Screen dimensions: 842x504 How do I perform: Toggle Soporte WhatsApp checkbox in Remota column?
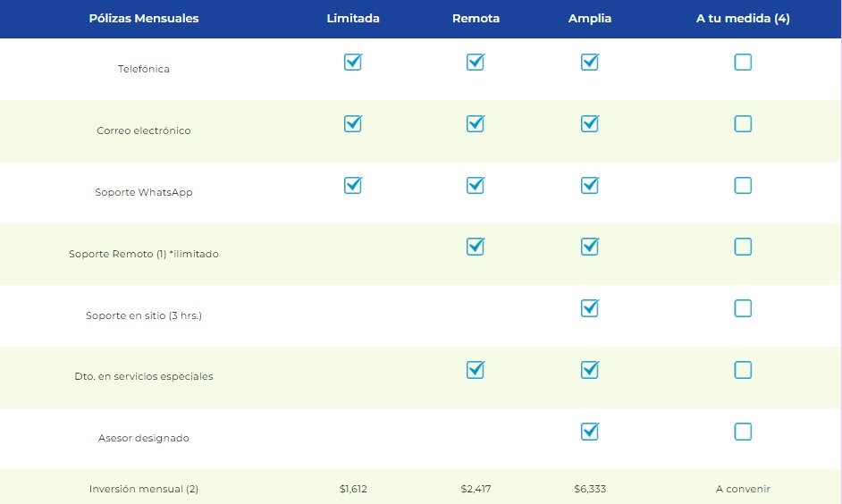pos(476,186)
